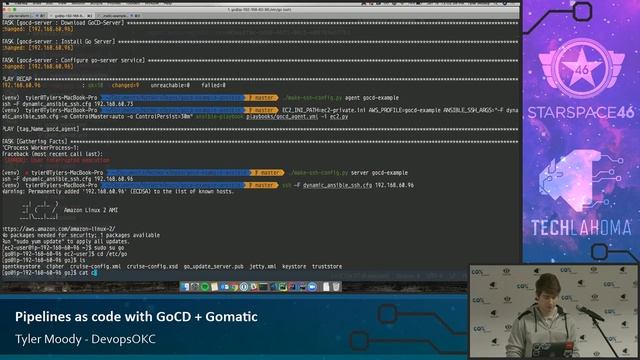Click the 'jetty.xml' file name
Image resolution: width=640 pixels, height=360 pixels.
[x=263, y=267]
